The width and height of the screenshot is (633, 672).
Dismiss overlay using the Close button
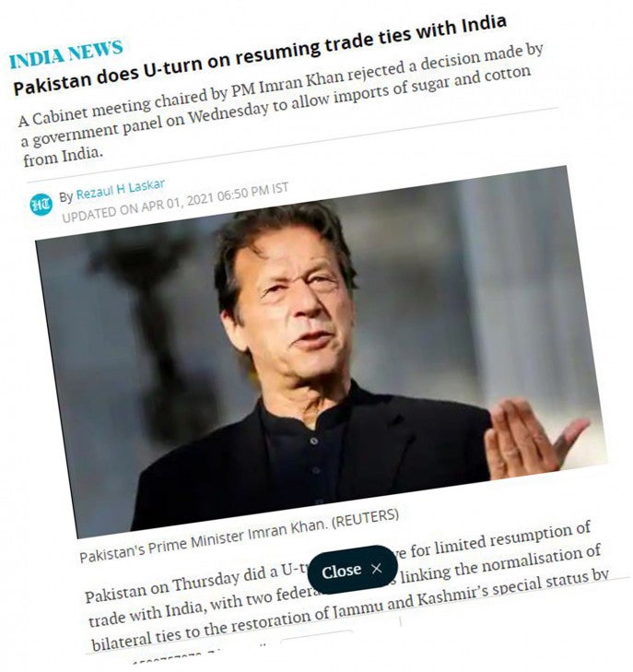pos(352,570)
